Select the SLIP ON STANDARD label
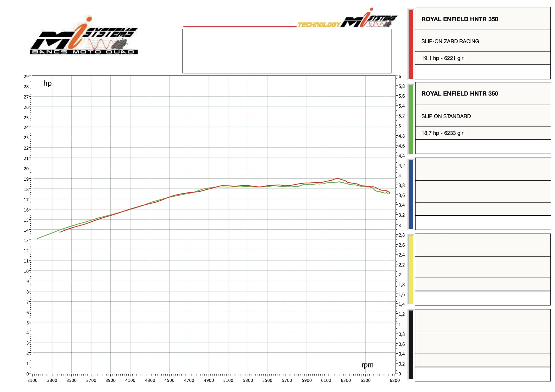 click(446, 116)
